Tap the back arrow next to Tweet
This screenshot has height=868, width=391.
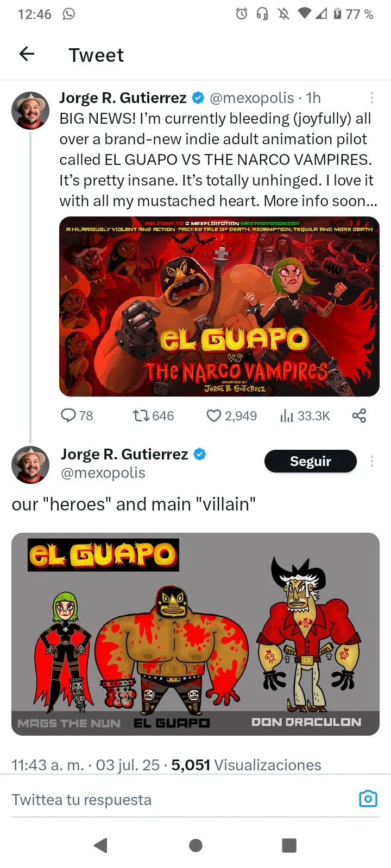[x=27, y=54]
